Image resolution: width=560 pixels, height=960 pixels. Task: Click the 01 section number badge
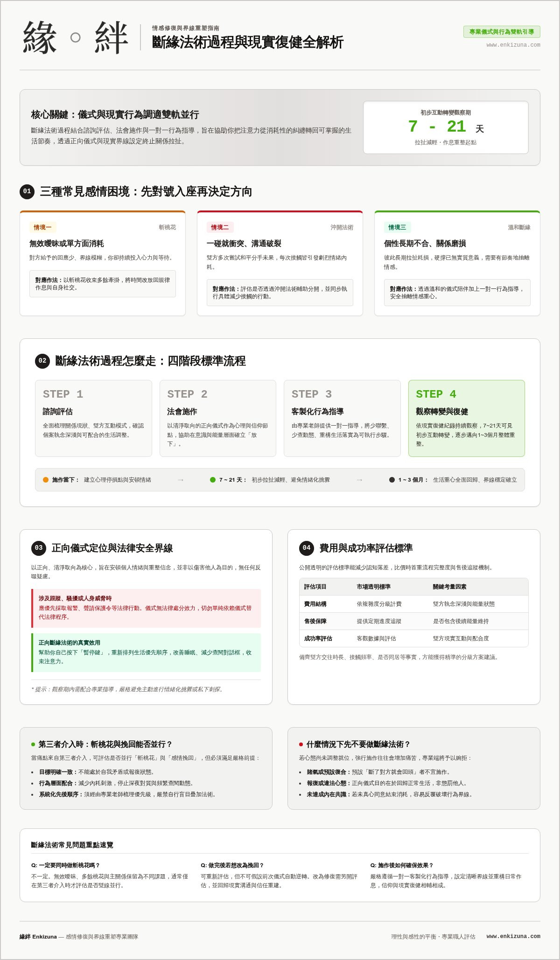(27, 191)
